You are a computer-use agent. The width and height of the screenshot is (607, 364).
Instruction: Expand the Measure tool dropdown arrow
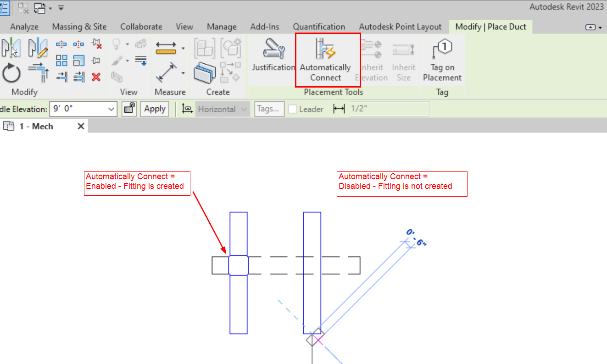point(183,48)
